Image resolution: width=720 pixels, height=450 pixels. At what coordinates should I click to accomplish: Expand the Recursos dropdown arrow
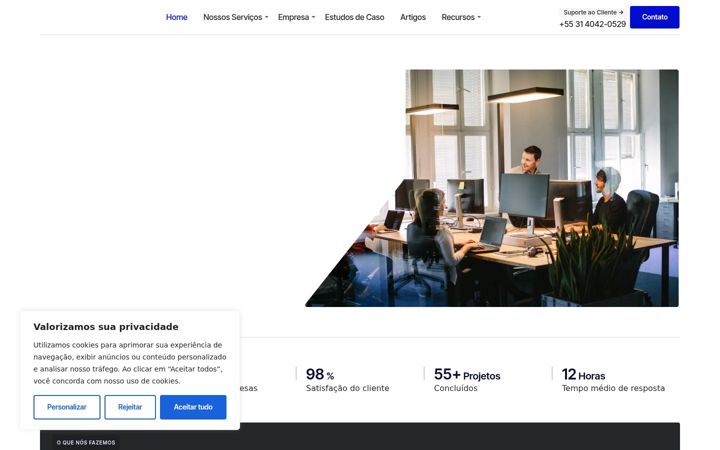pos(479,17)
